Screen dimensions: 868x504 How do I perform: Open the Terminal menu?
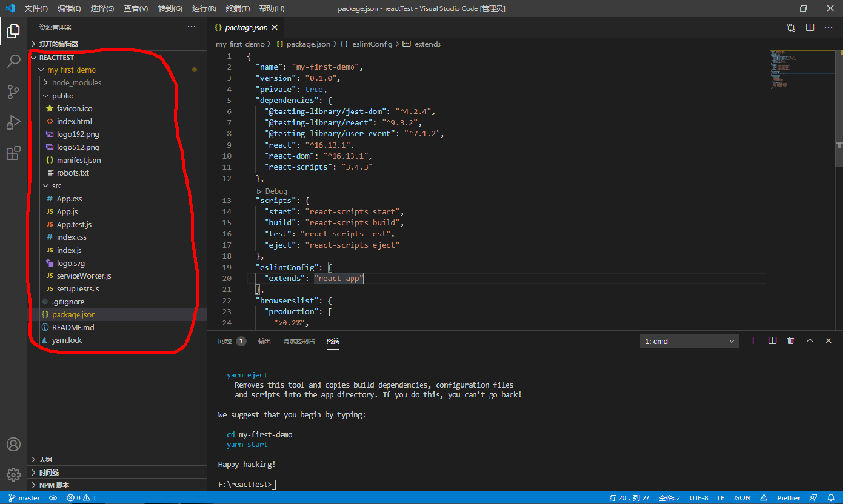[237, 8]
